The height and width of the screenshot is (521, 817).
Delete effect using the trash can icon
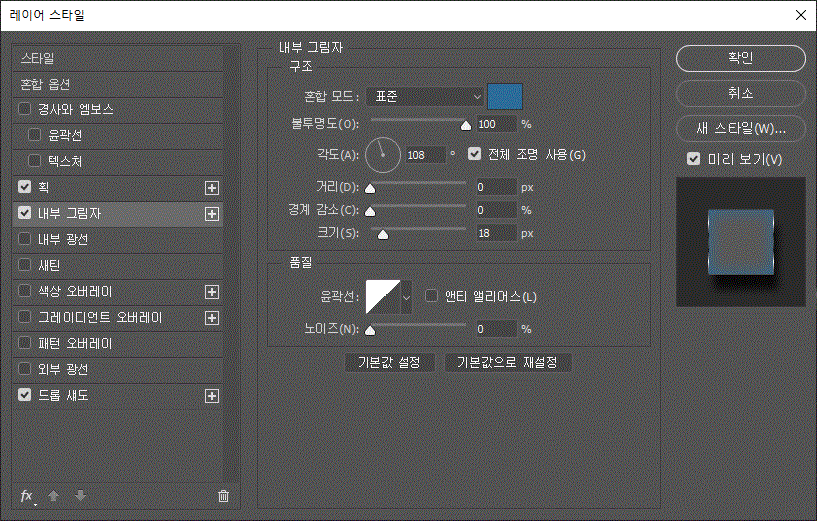(223, 496)
